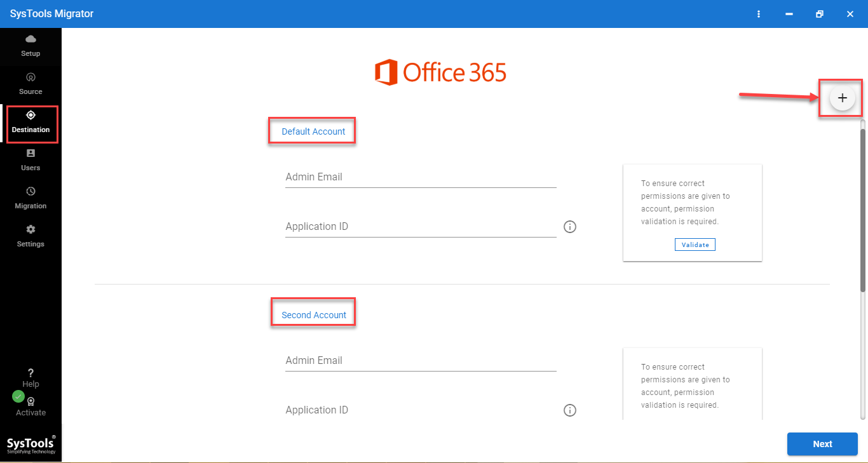Focus Default Account Admin Email field
Viewport: 868px width, 463px height.
(x=421, y=177)
